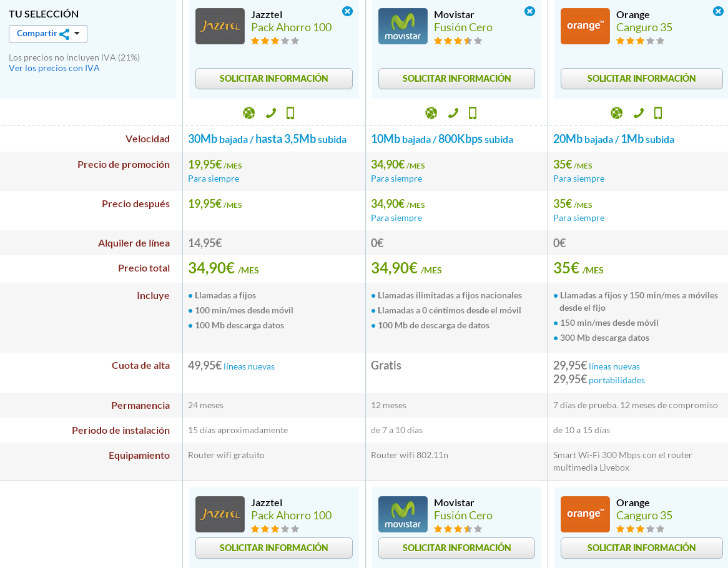The width and height of the screenshot is (728, 568).
Task: Click 'Llamadas ilimitadas a fijos nacionales' text
Action: [x=450, y=296]
